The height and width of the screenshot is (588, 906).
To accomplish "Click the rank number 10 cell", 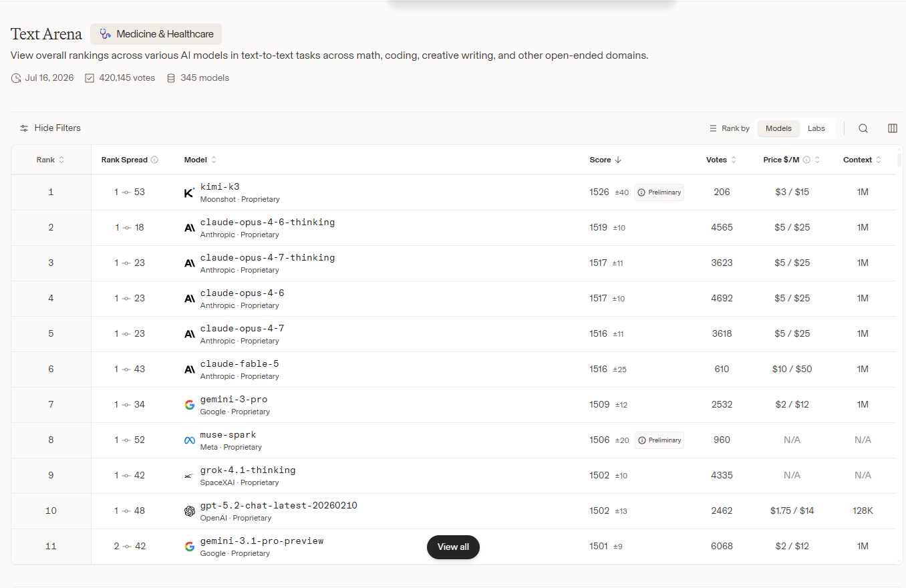I will (x=51, y=511).
